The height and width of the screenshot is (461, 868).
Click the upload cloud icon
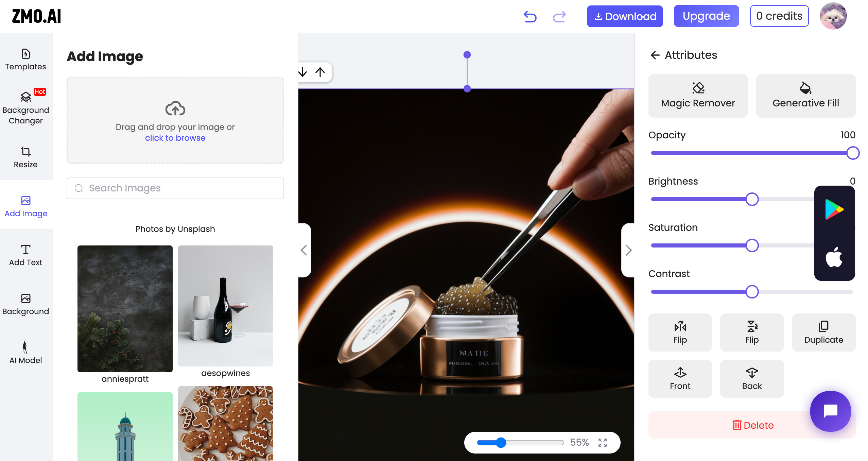click(x=175, y=108)
